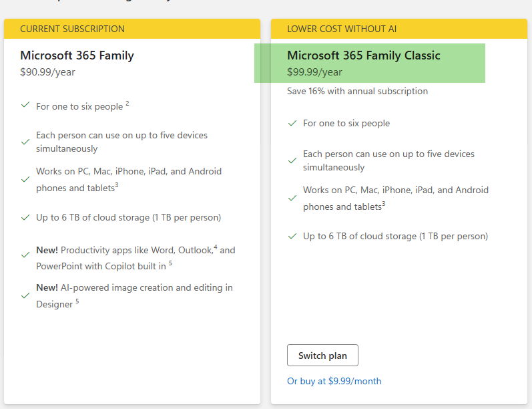This screenshot has height=409, width=532.
Task: Click checkmark beside Classic 'For one to six people'
Action: 292,123
